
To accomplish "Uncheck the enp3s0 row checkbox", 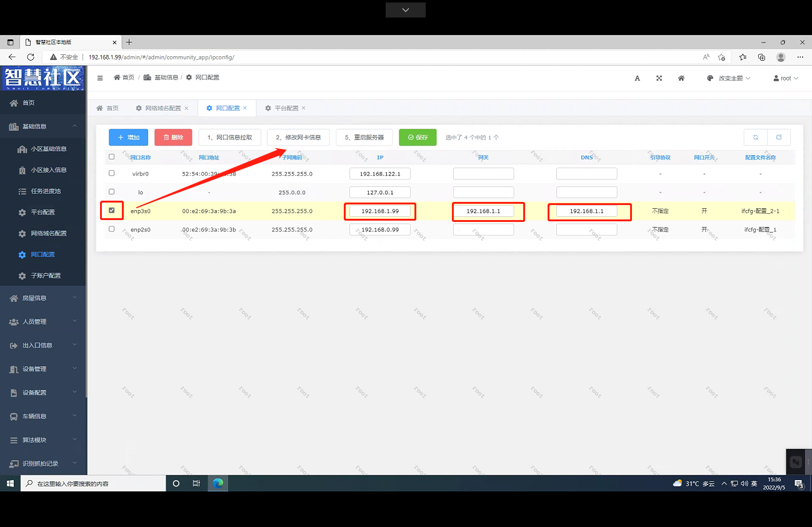I will [x=112, y=211].
